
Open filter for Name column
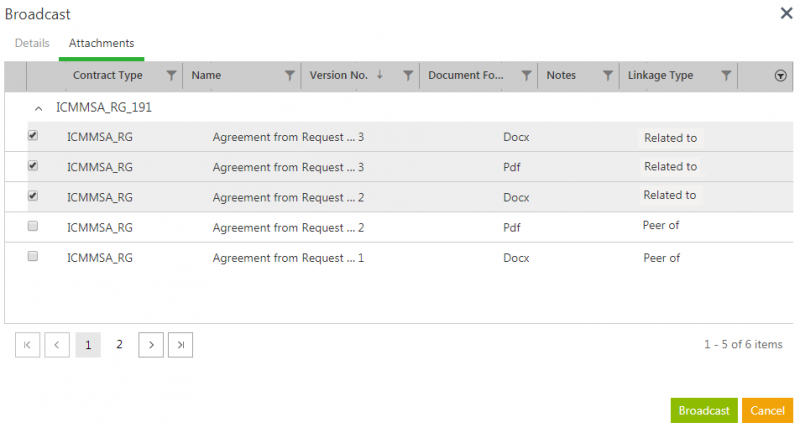(290, 76)
